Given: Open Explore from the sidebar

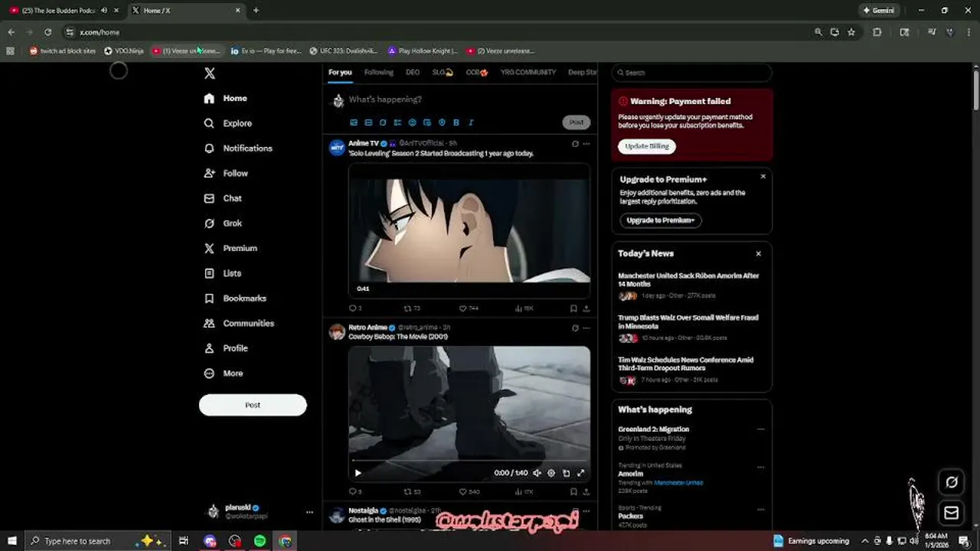Looking at the screenshot, I should pyautogui.click(x=228, y=123).
